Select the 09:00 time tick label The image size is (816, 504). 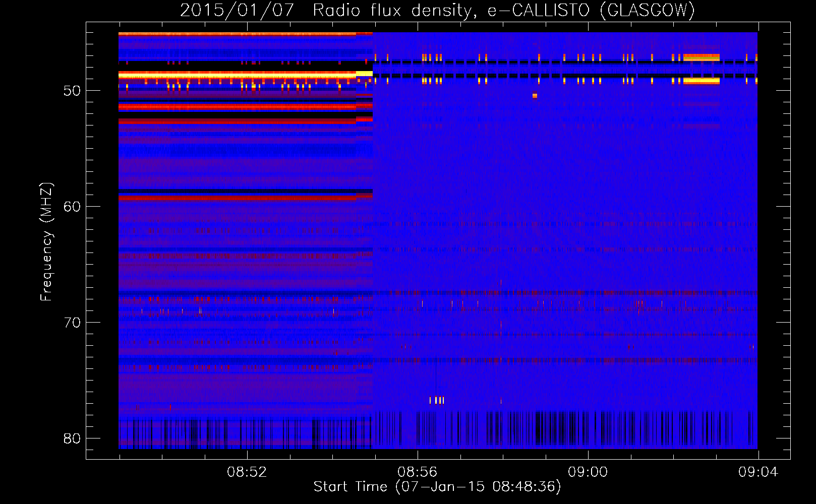pyautogui.click(x=588, y=472)
